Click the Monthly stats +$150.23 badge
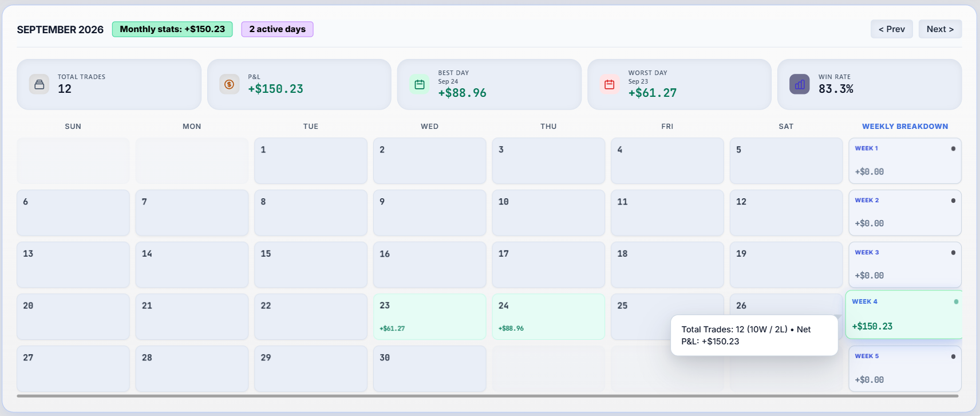Viewport: 980px width, 416px height. pos(172,29)
